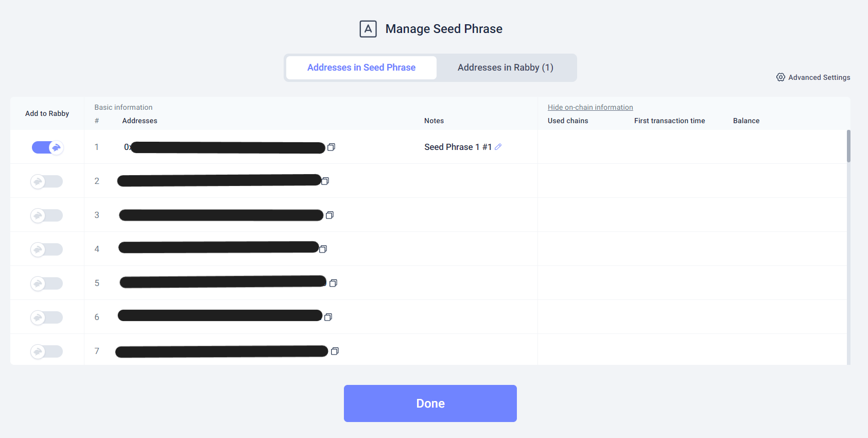This screenshot has height=438, width=868.
Task: Copy address in row 6
Action: [328, 317]
